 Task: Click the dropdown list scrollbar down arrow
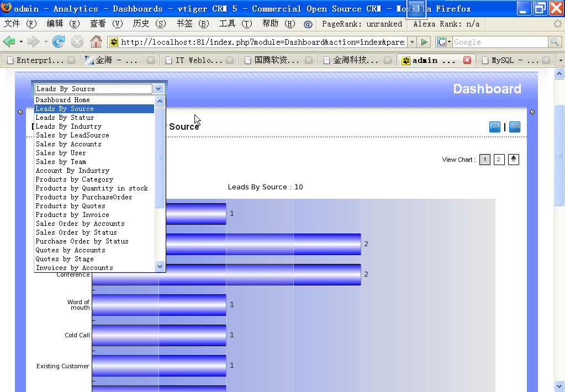click(x=160, y=267)
